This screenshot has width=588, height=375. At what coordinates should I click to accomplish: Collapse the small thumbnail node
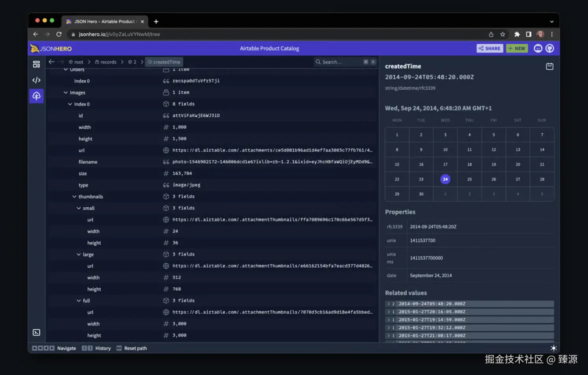(x=79, y=208)
